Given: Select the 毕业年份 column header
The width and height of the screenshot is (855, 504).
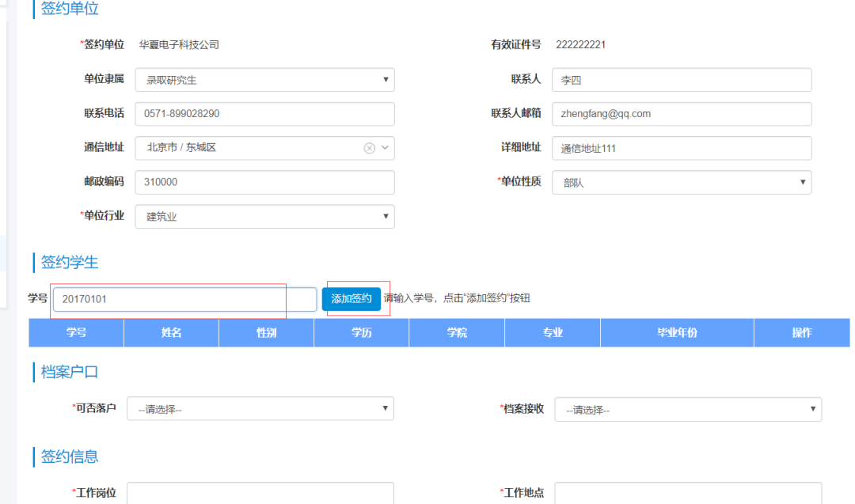Looking at the screenshot, I should (677, 333).
